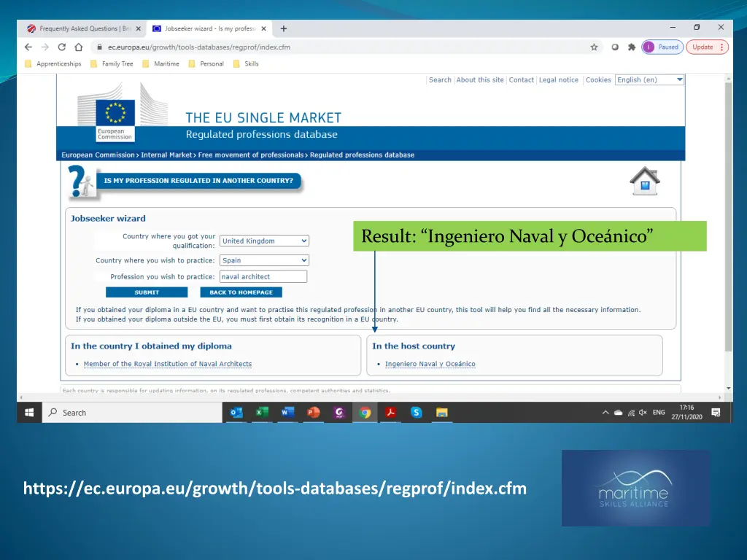This screenshot has width=747, height=560.
Task: Click Regulated professions database breadcrumb
Action: 362,155
